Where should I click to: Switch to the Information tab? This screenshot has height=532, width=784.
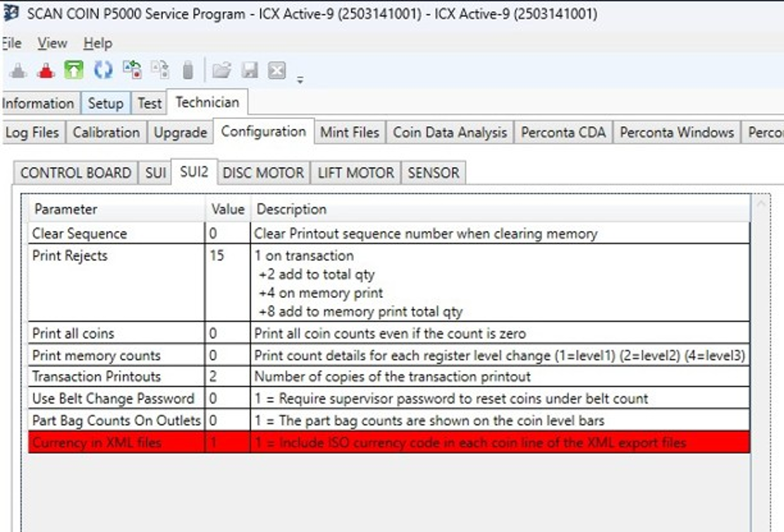[39, 104]
